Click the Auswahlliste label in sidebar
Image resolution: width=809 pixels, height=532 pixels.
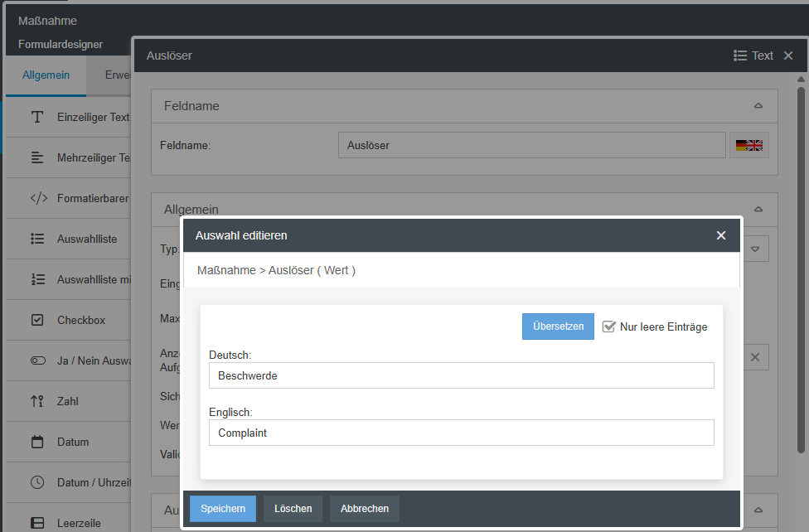coord(87,239)
